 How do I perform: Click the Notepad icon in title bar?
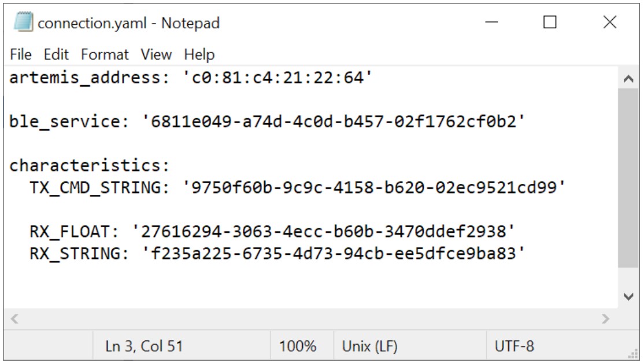point(23,23)
